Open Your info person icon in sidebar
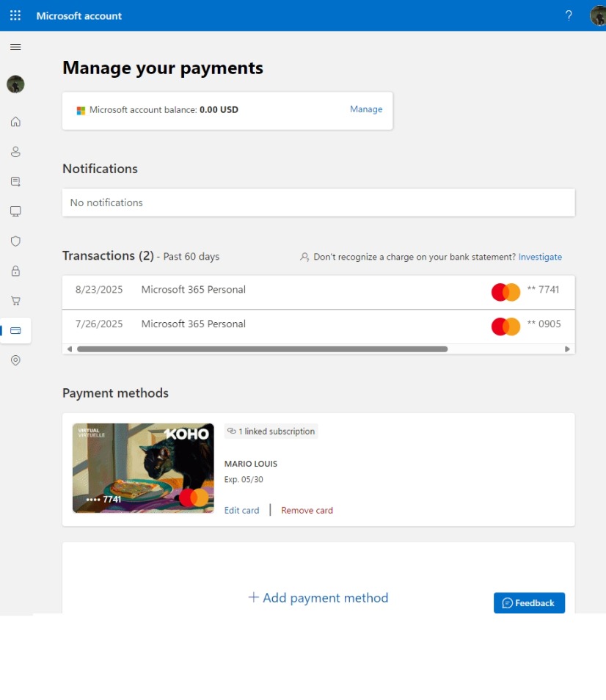 tap(15, 152)
